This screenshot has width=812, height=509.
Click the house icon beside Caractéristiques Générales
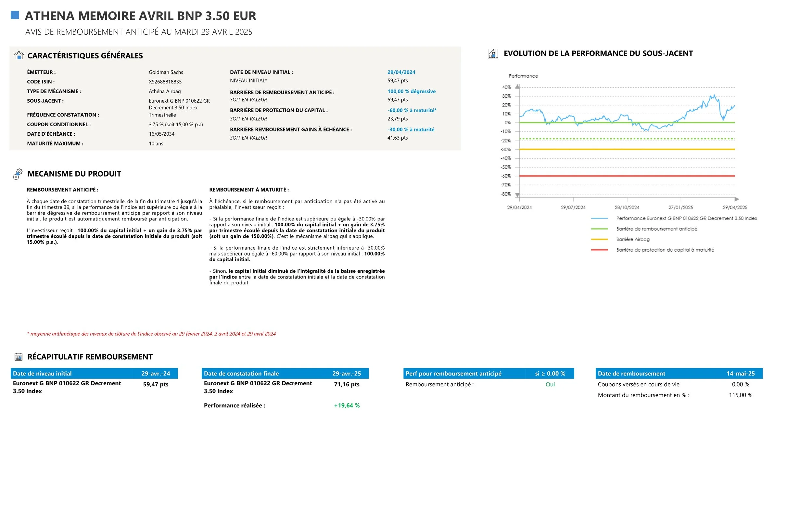(x=19, y=55)
